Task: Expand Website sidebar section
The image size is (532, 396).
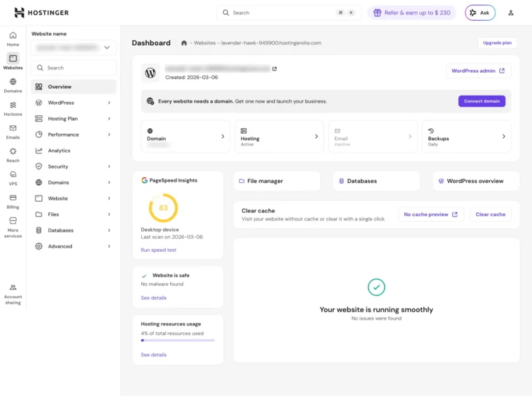Action: (x=73, y=198)
